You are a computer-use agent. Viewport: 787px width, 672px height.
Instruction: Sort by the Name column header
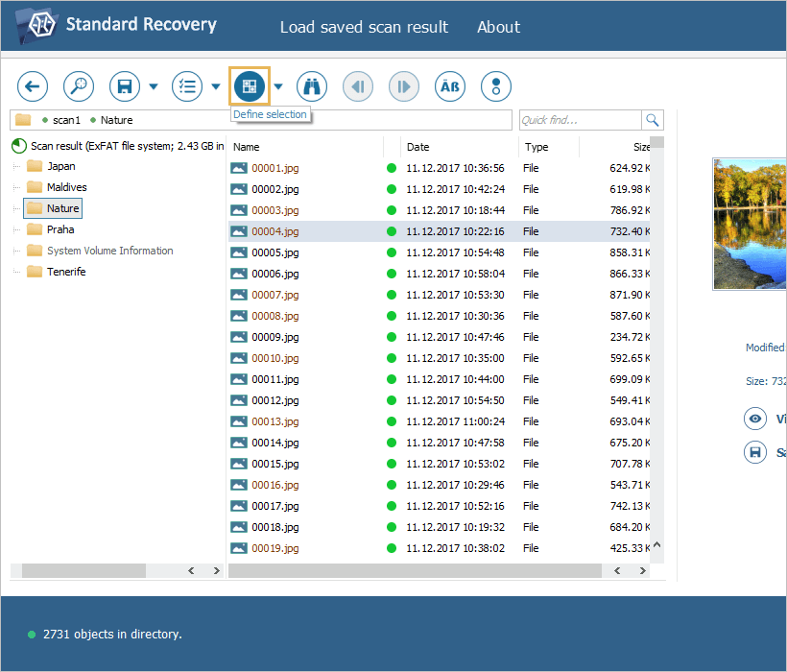pos(305,147)
